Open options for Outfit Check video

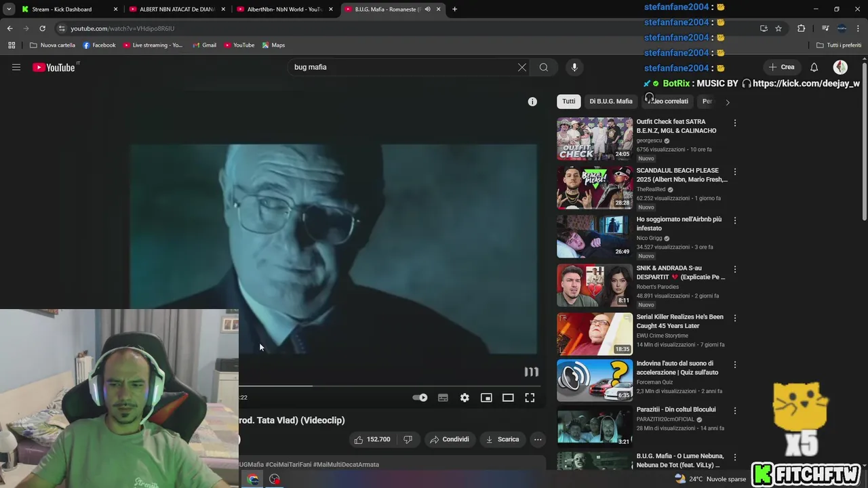[x=734, y=123]
